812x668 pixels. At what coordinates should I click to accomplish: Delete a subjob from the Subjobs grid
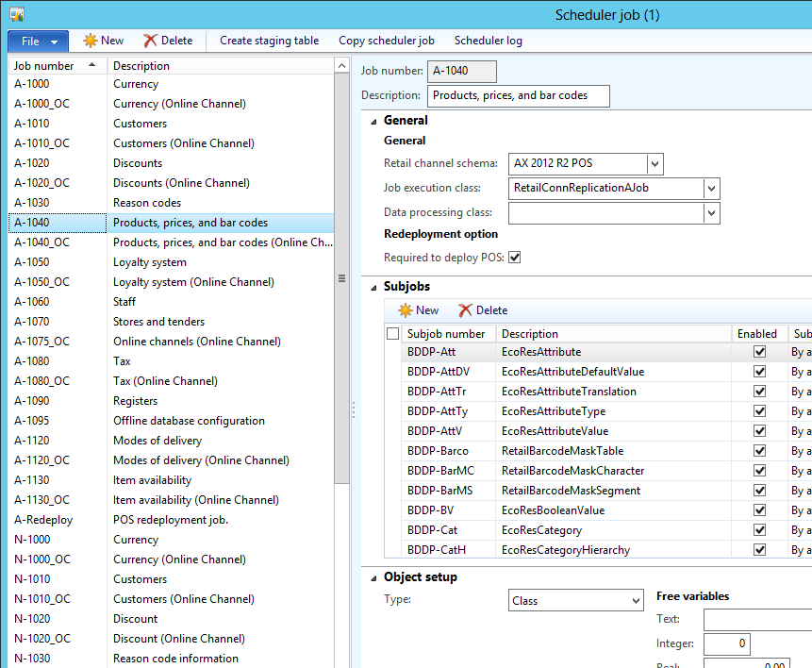tap(483, 309)
